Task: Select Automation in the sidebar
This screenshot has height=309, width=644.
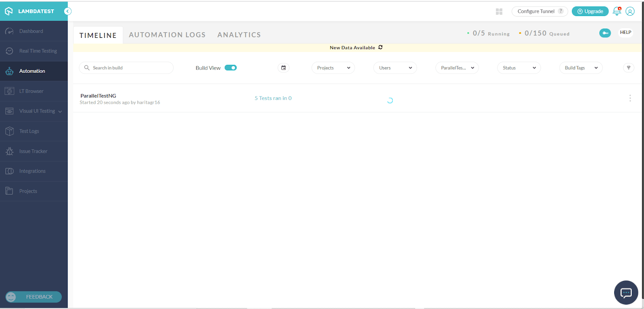Action: [x=34, y=71]
